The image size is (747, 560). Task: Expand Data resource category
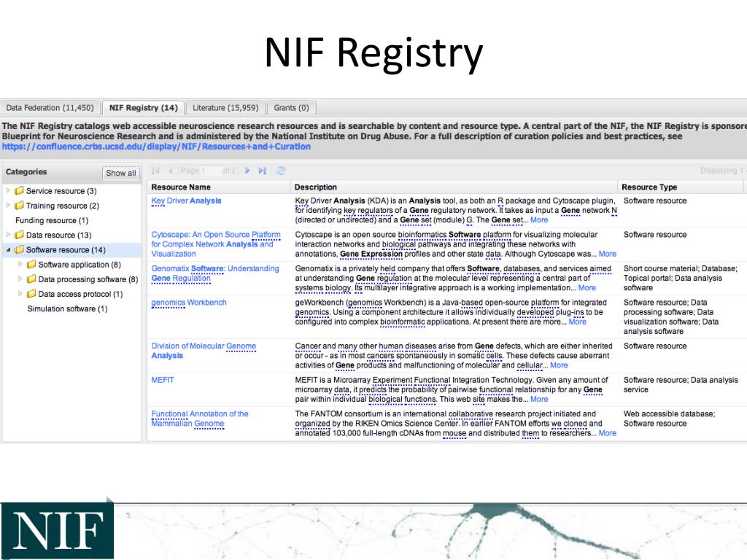[x=8, y=235]
